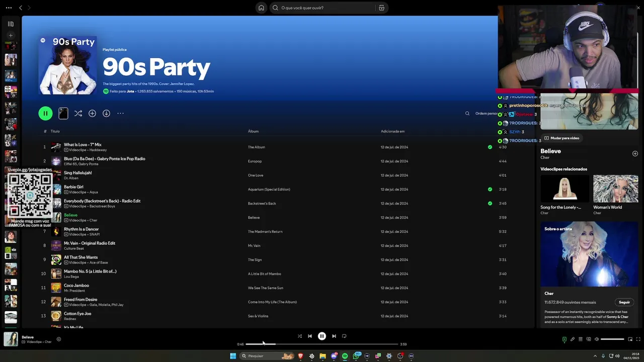This screenshot has width=644, height=362.
Task: Go back with the left arrow
Action: coord(21,8)
